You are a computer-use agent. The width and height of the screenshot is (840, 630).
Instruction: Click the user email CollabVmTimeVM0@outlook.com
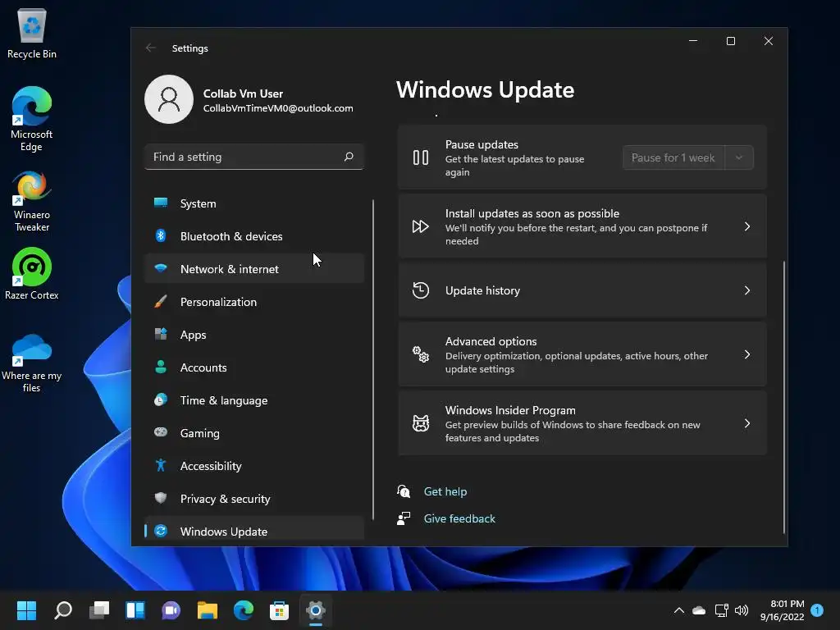[x=278, y=108]
